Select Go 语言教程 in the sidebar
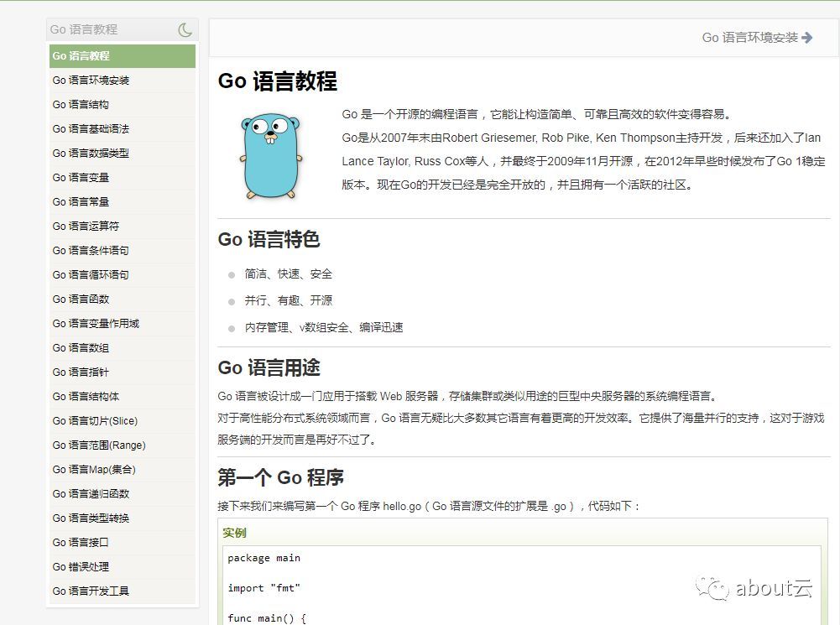This screenshot has width=840, height=625. coord(123,56)
